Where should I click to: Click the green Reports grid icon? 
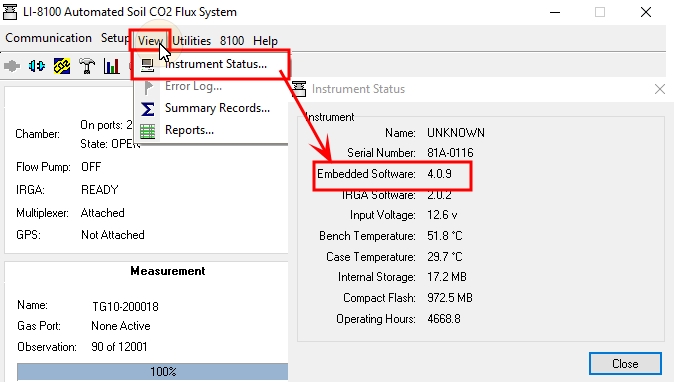(147, 131)
